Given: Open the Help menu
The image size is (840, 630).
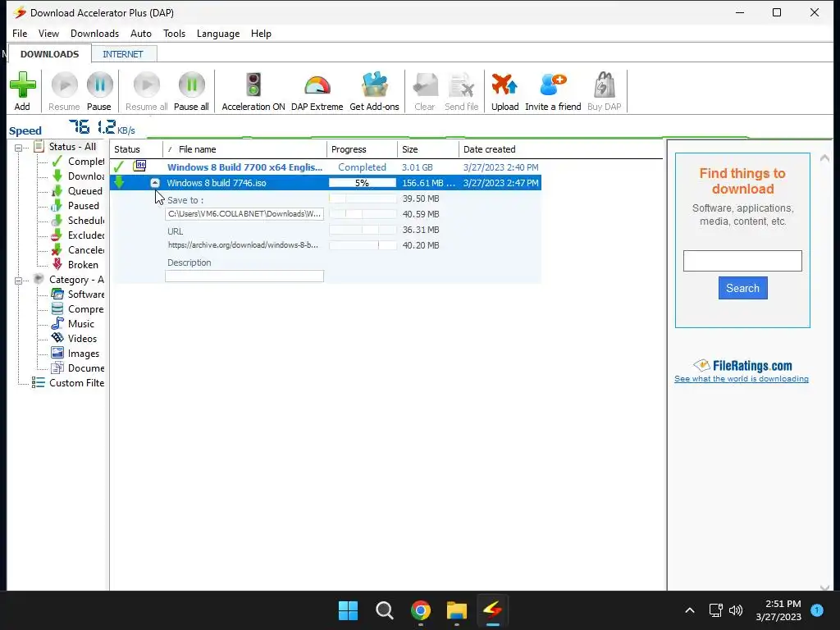Looking at the screenshot, I should (x=261, y=33).
